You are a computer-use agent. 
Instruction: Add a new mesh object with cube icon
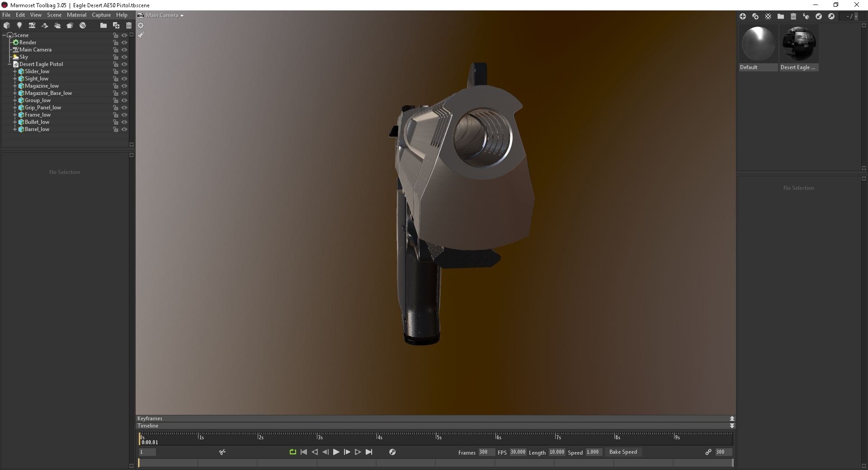coord(7,25)
